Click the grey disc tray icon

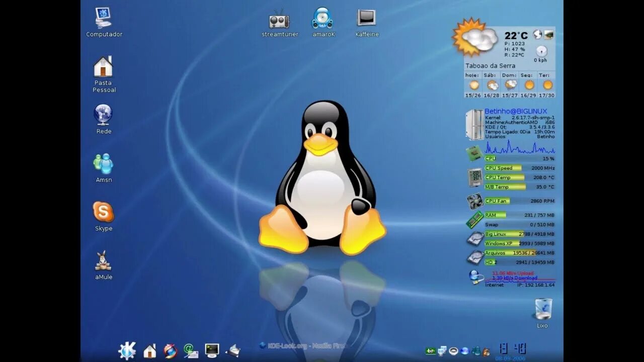pyautogui.click(x=453, y=351)
